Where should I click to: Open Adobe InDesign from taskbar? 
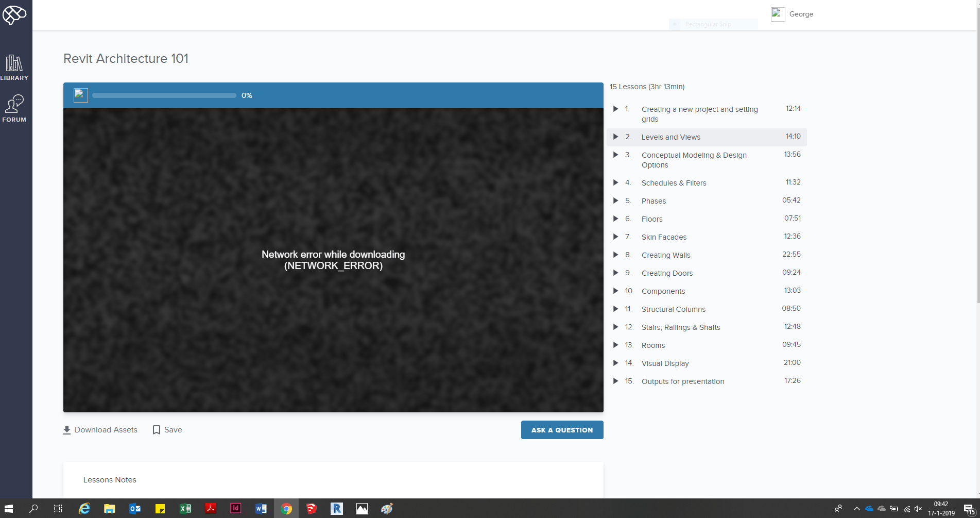pyautogui.click(x=235, y=509)
